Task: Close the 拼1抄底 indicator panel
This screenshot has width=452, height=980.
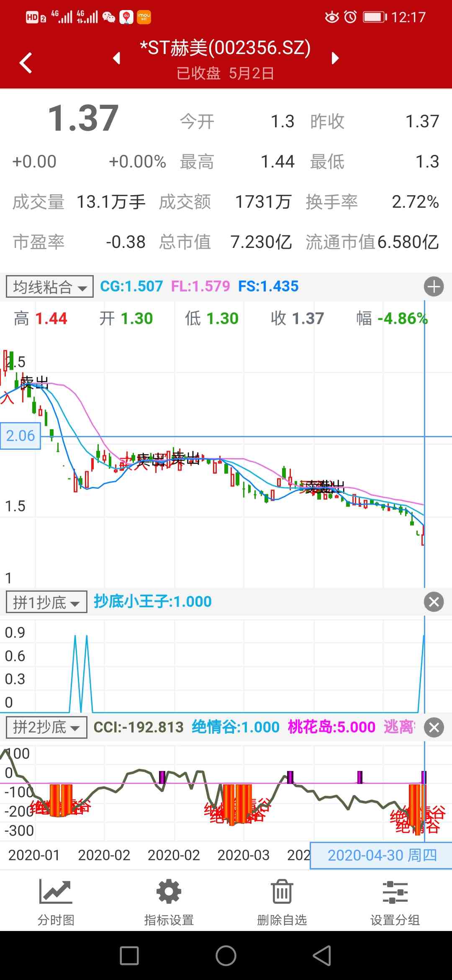Action: tap(434, 602)
